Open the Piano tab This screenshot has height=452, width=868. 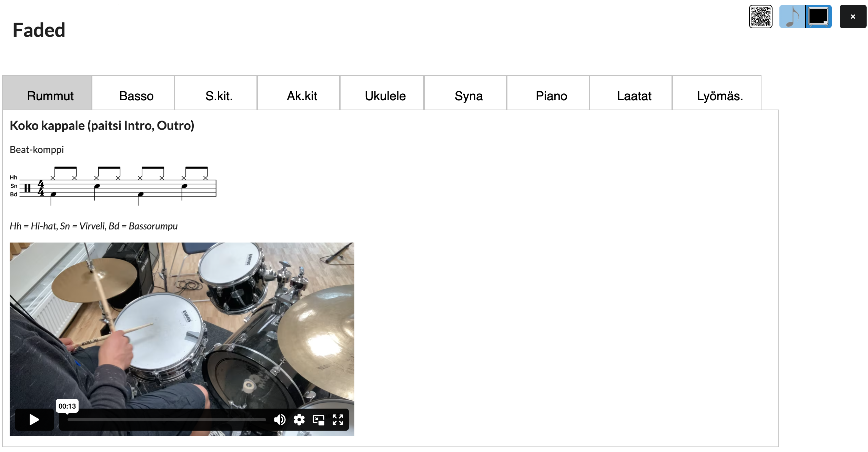(551, 96)
